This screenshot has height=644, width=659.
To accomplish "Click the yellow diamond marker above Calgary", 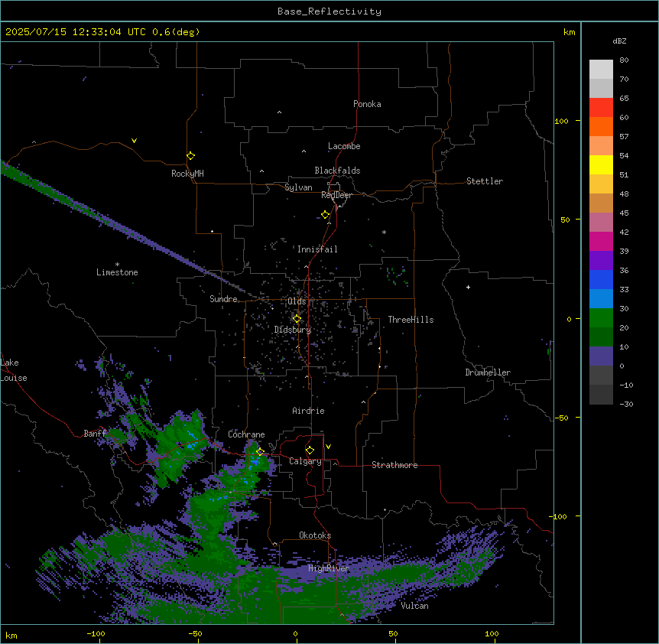I will [x=310, y=450].
